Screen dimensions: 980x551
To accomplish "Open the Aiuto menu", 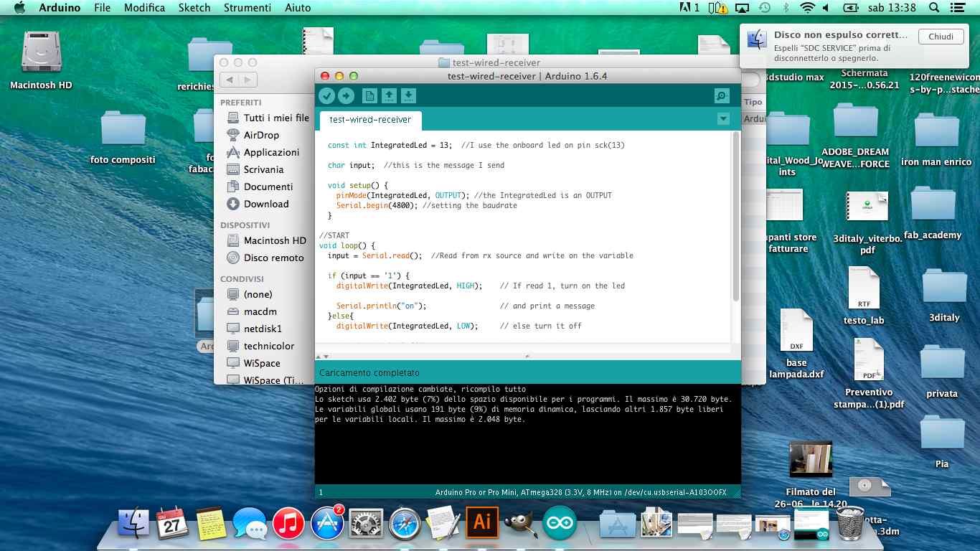I will pos(298,8).
